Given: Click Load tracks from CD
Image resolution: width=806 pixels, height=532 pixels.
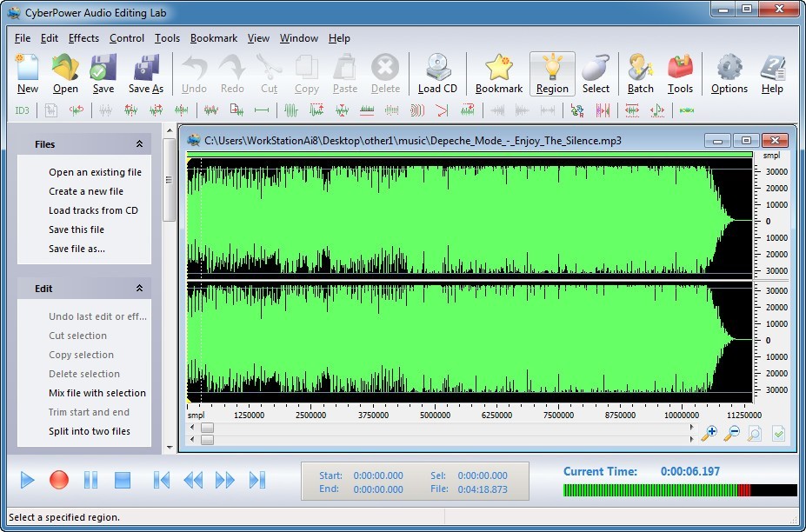Looking at the screenshot, I should coord(94,210).
